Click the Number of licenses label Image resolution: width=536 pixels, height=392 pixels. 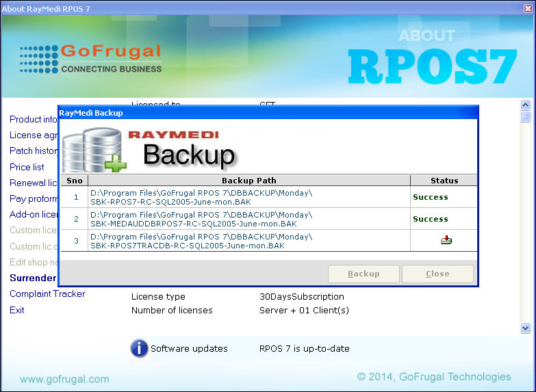point(172,311)
